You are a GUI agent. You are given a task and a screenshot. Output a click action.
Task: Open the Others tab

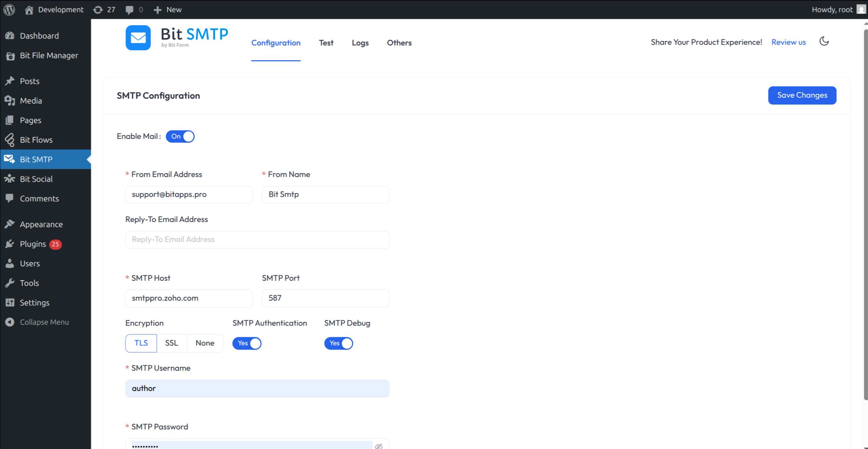tap(399, 43)
